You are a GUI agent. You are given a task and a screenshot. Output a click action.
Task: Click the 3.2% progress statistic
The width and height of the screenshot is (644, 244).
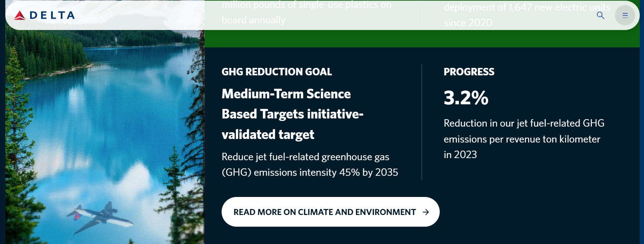pyautogui.click(x=466, y=99)
